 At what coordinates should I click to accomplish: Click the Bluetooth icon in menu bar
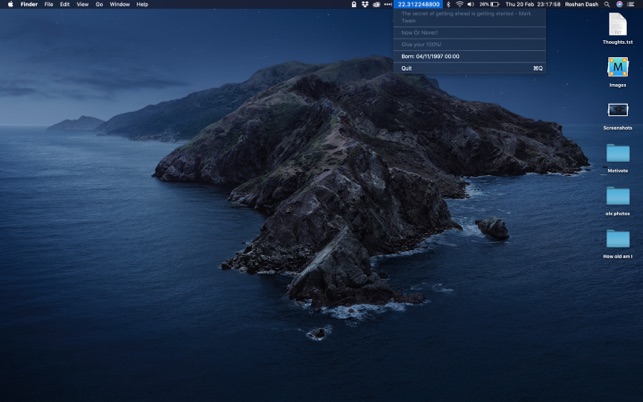(x=448, y=4)
